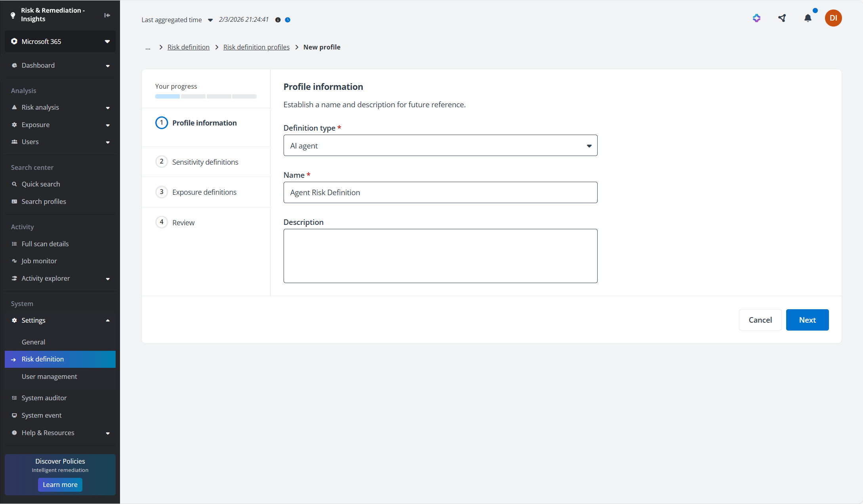The width and height of the screenshot is (863, 504).
Task: Open the DI user avatar menu
Action: (833, 18)
